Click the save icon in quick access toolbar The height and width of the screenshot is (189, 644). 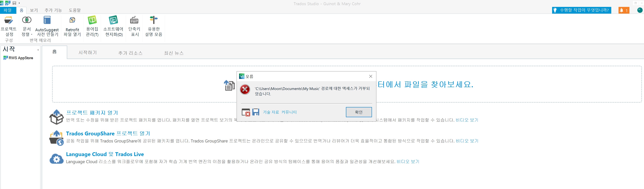point(14,3)
